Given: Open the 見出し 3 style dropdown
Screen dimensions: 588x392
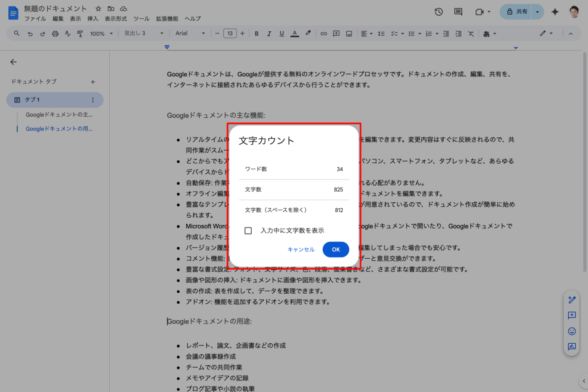Looking at the screenshot, I should 143,34.
